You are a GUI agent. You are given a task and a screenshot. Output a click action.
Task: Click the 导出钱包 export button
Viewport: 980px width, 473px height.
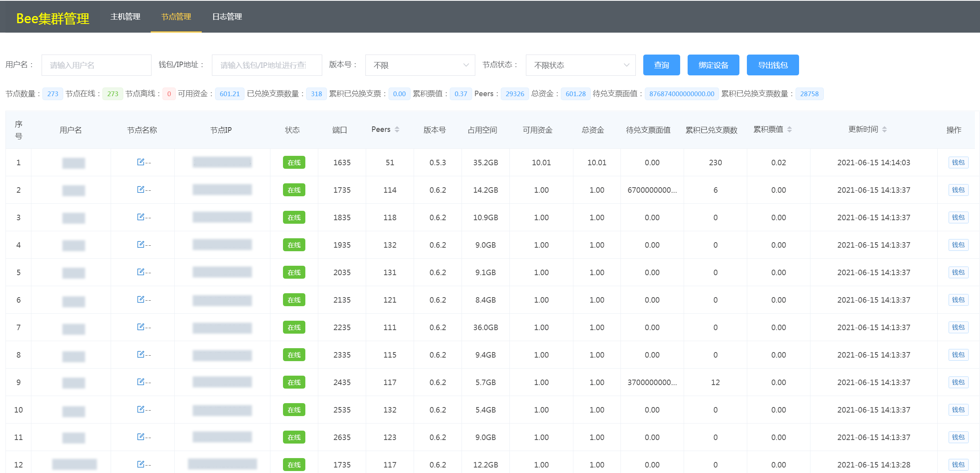click(x=772, y=65)
